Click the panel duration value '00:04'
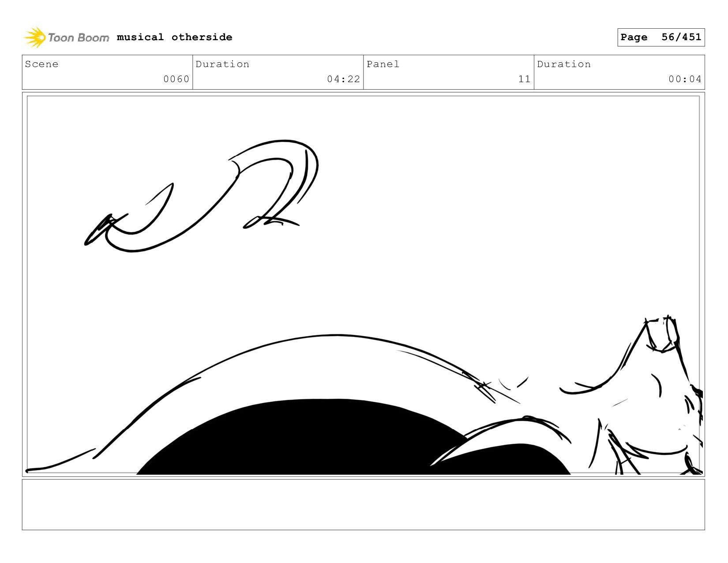This screenshot has height=563, width=728. point(685,79)
